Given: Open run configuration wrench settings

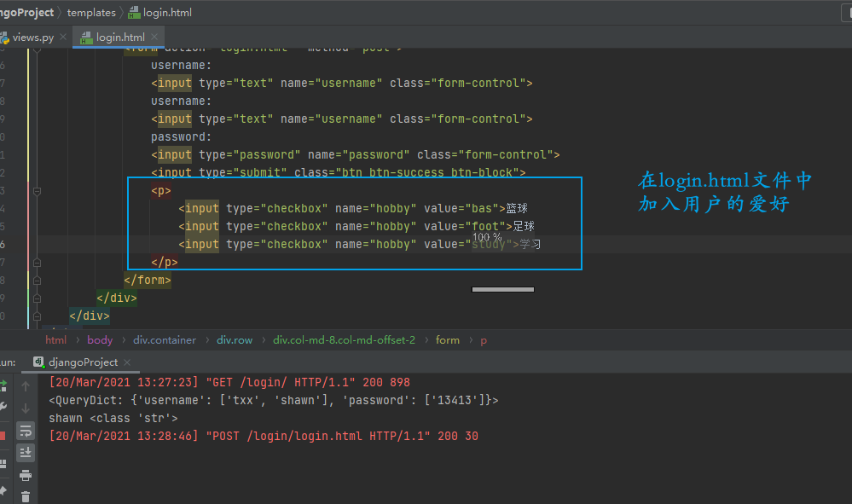Looking at the screenshot, I should coord(3,407).
